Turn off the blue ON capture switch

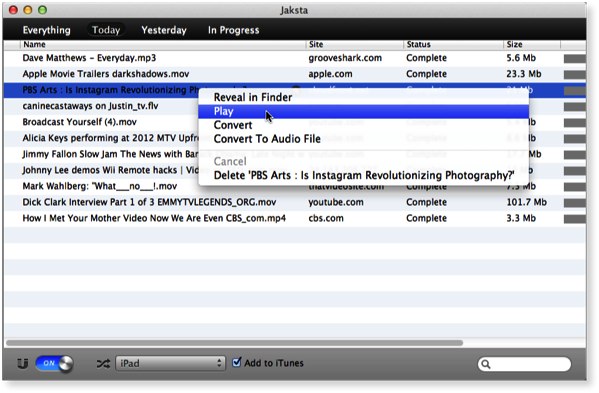point(54,363)
